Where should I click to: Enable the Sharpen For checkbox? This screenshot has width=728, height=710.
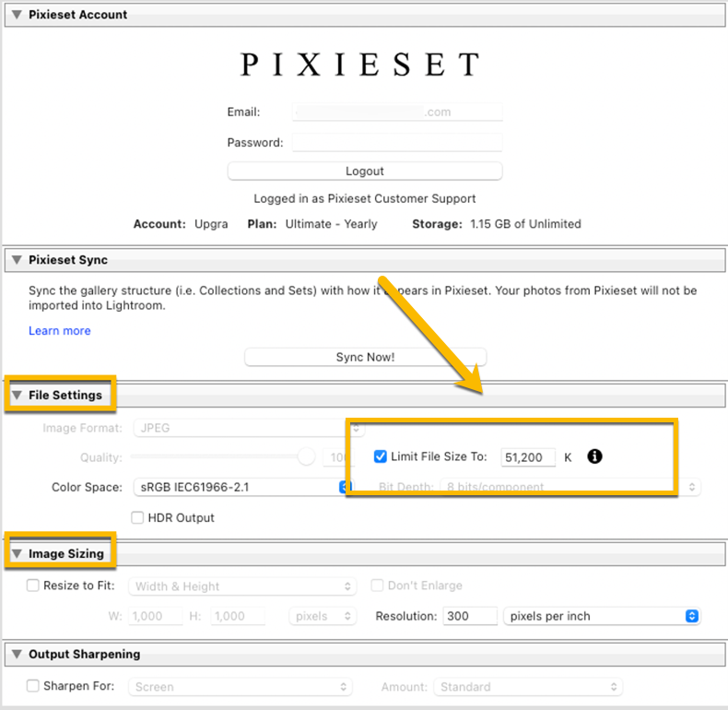[x=33, y=686]
